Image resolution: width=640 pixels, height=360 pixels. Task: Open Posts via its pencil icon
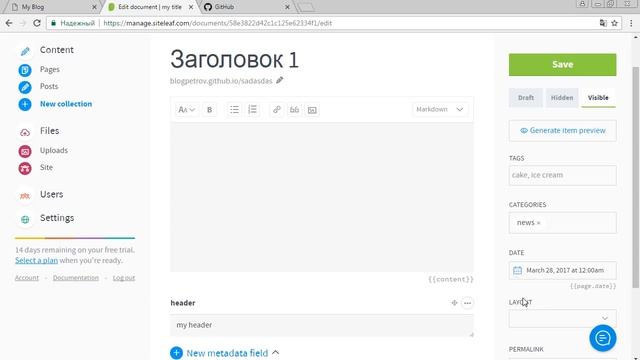25,87
